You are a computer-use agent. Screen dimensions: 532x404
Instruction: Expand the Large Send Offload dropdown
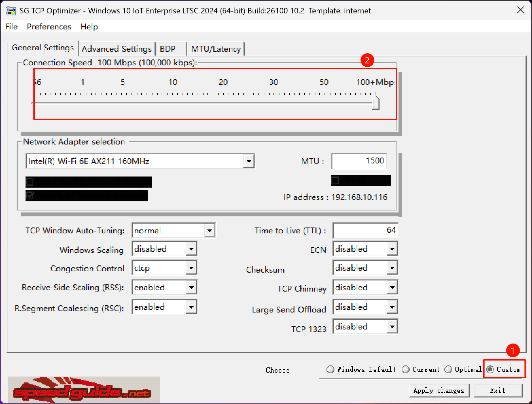392,307
